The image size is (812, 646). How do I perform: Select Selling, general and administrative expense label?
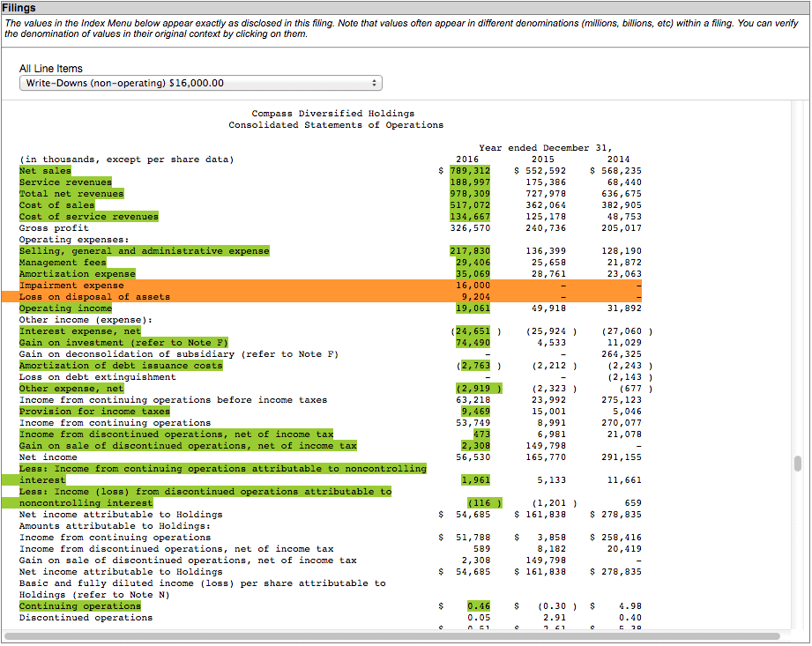[145, 251]
